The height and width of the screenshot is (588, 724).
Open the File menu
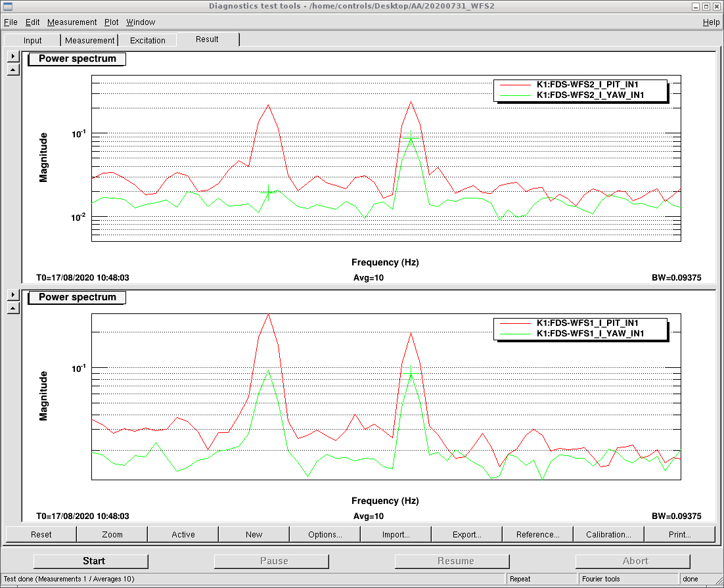click(11, 22)
